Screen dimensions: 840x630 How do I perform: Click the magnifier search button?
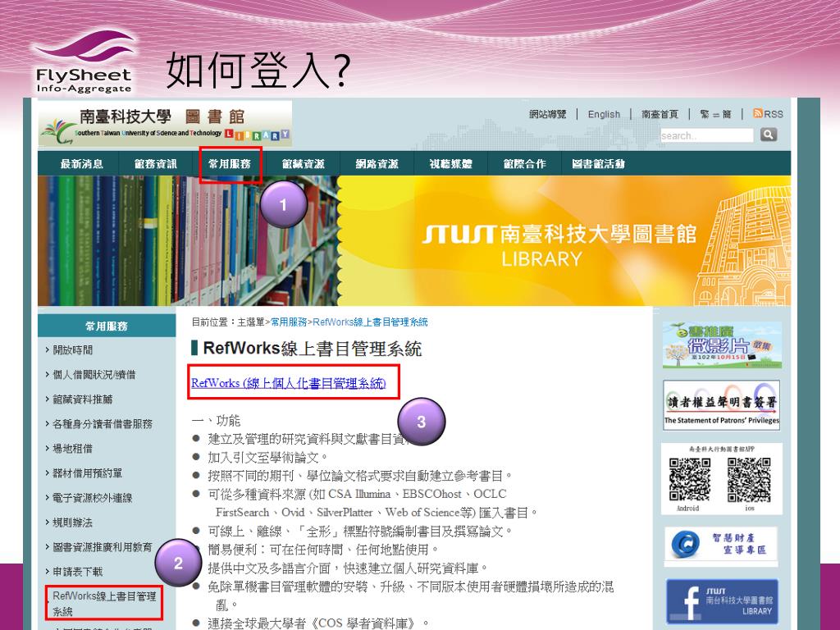point(768,135)
